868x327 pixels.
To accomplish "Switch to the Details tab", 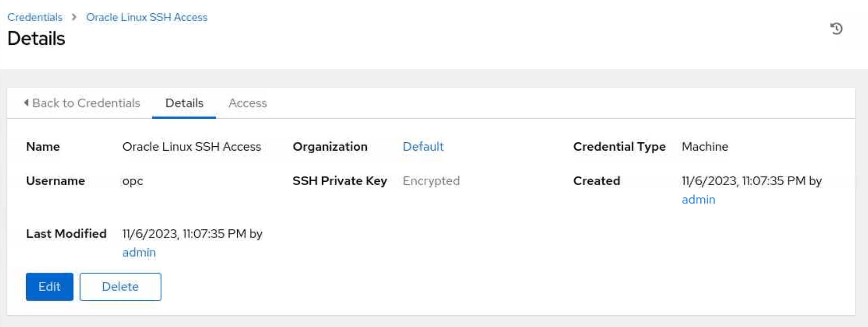I will click(184, 103).
